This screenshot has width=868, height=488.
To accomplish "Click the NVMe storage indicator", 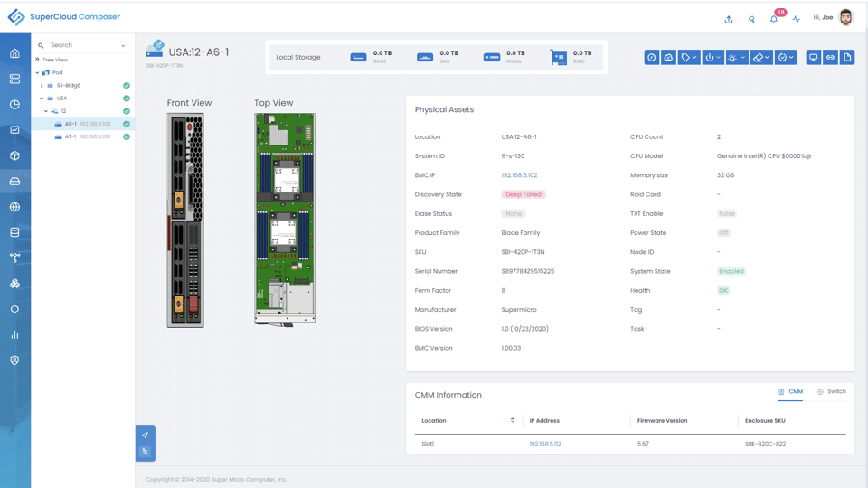I will [505, 57].
